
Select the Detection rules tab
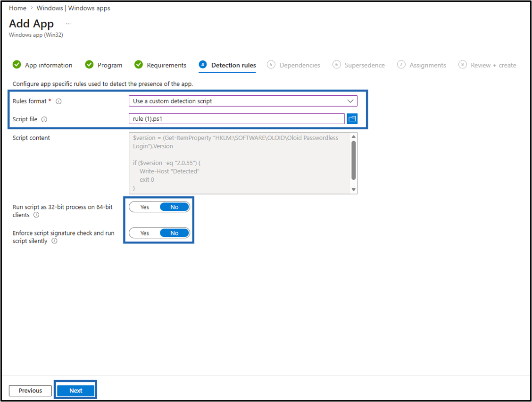pos(227,65)
